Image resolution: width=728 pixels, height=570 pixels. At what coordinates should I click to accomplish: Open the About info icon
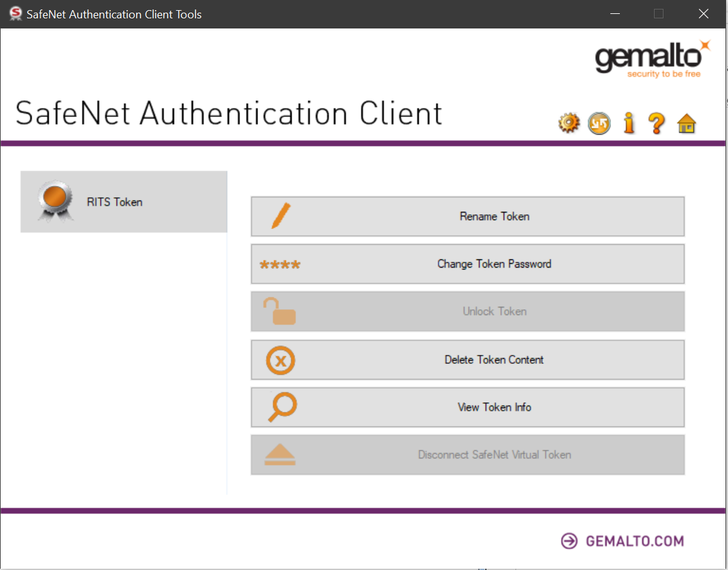pyautogui.click(x=628, y=123)
